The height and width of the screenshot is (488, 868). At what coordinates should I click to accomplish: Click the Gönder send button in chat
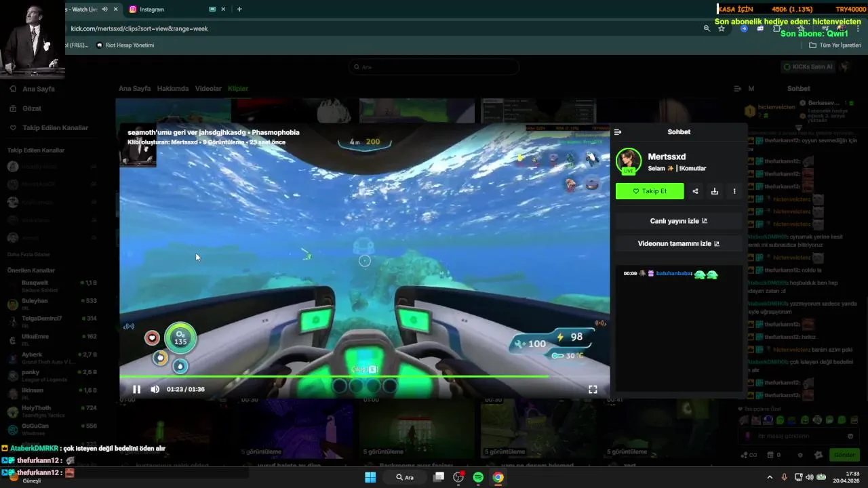point(845,455)
